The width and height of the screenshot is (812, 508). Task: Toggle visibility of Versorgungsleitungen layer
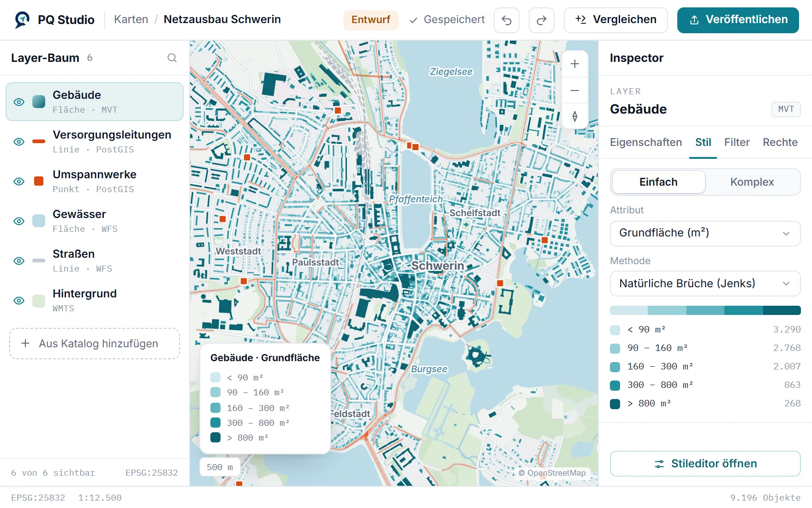coord(19,142)
